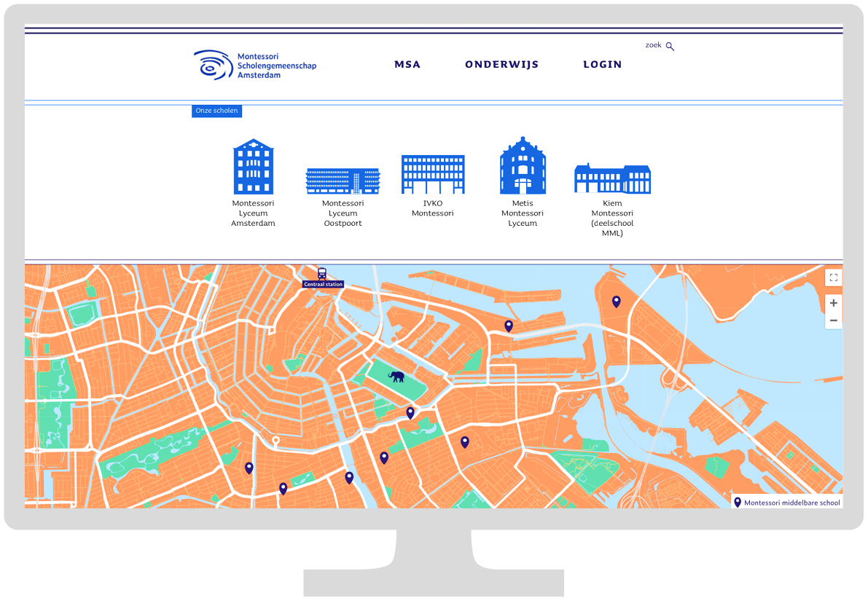The height and width of the screenshot is (603, 868).
Task: Click the Montessori Scholengemeenschap Amsterdam logo
Action: click(x=255, y=66)
